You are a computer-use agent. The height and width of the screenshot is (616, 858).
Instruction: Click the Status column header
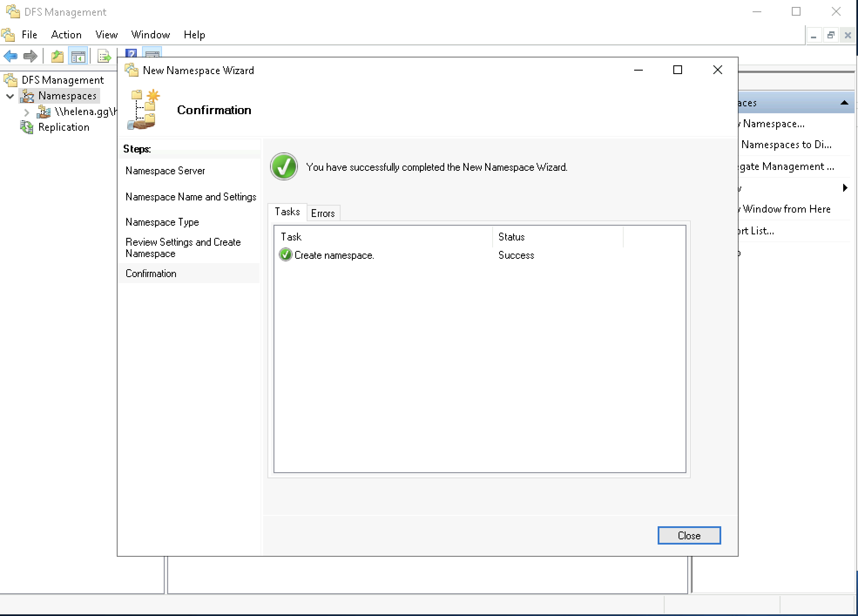511,237
